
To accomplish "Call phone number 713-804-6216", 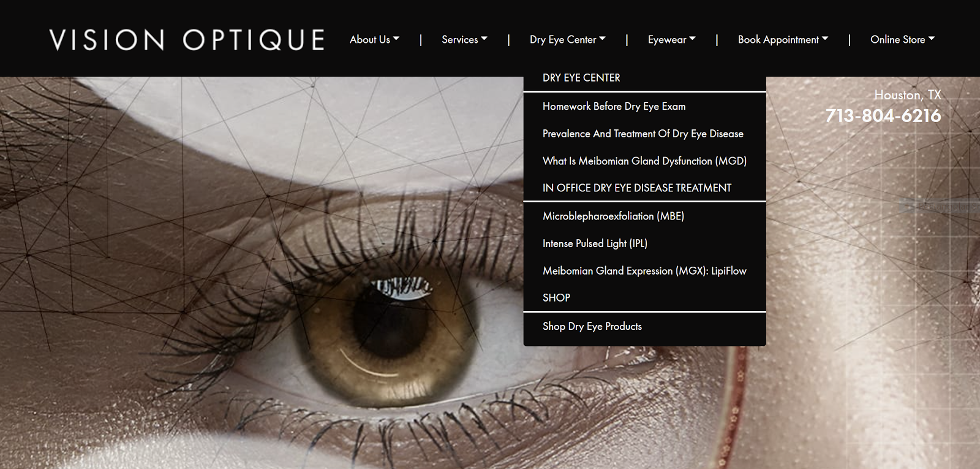I will pyautogui.click(x=883, y=116).
